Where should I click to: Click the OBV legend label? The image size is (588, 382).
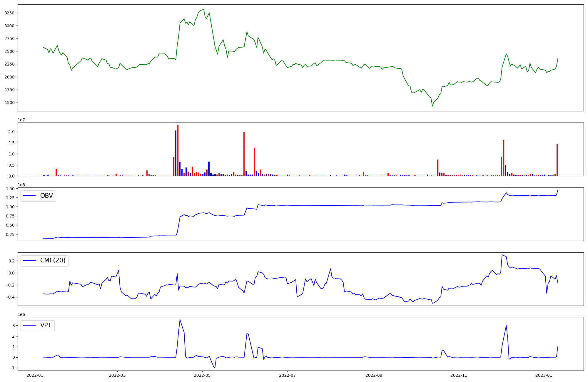pyautogui.click(x=46, y=196)
